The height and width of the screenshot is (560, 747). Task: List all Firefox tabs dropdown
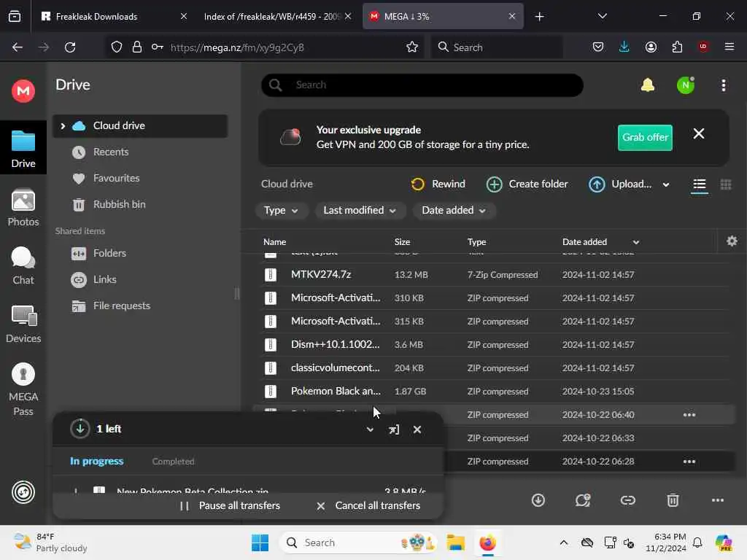click(602, 16)
